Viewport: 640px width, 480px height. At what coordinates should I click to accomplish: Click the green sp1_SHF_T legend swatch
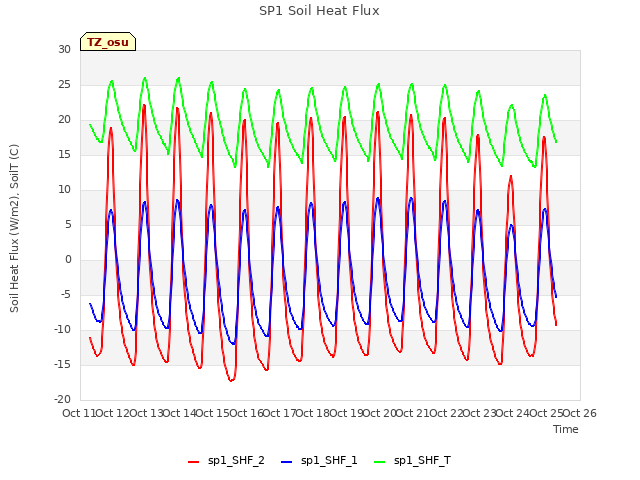pyautogui.click(x=380, y=462)
